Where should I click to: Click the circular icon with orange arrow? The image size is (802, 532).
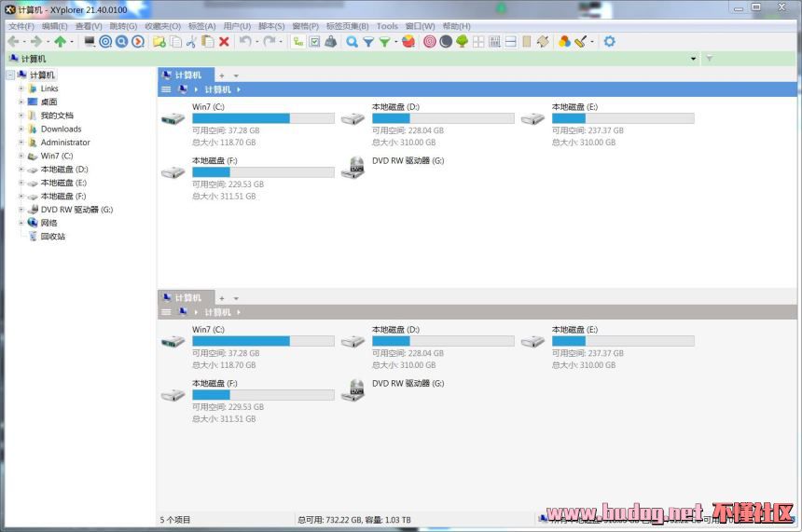click(x=138, y=41)
